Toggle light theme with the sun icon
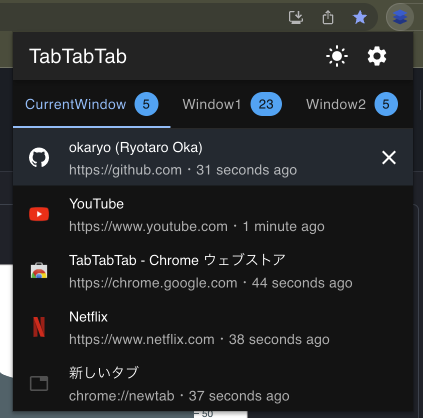The height and width of the screenshot is (418, 423). 337,56
